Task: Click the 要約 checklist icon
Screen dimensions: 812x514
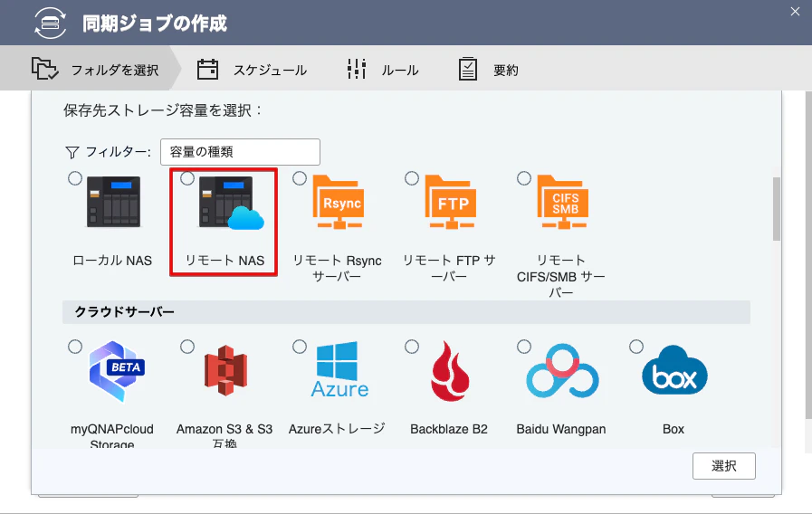Action: [468, 69]
